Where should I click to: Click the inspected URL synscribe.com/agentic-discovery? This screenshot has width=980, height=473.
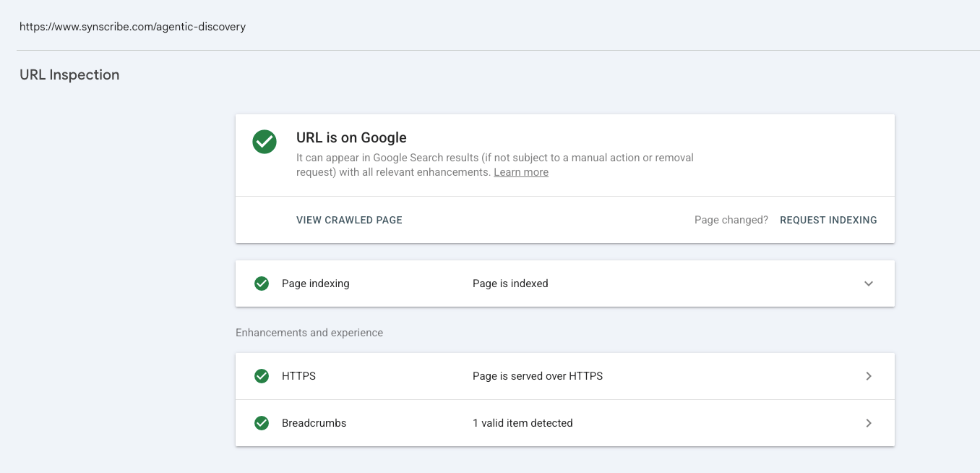click(132, 27)
